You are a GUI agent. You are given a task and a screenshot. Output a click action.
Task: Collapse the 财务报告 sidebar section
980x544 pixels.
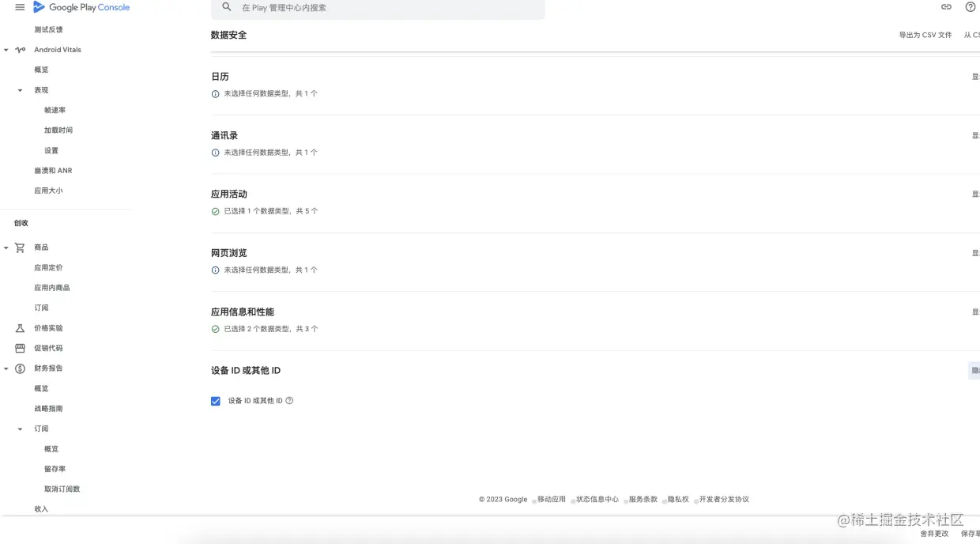pyautogui.click(x=6, y=368)
